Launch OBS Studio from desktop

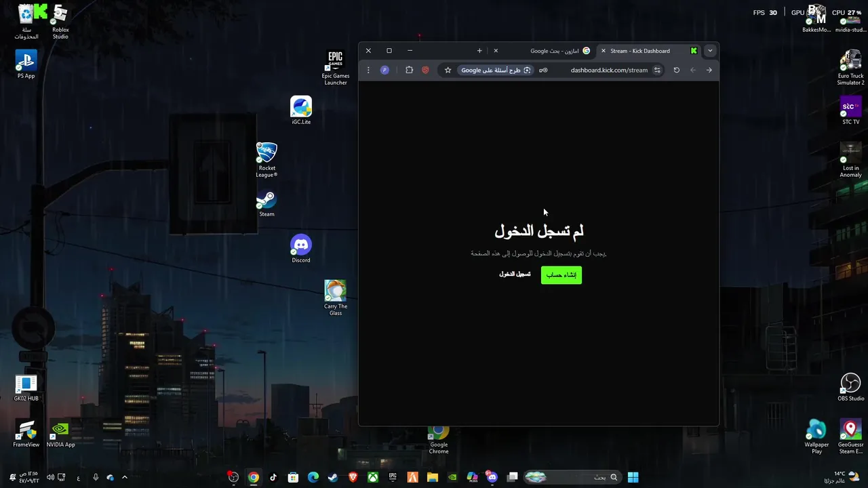(x=850, y=387)
